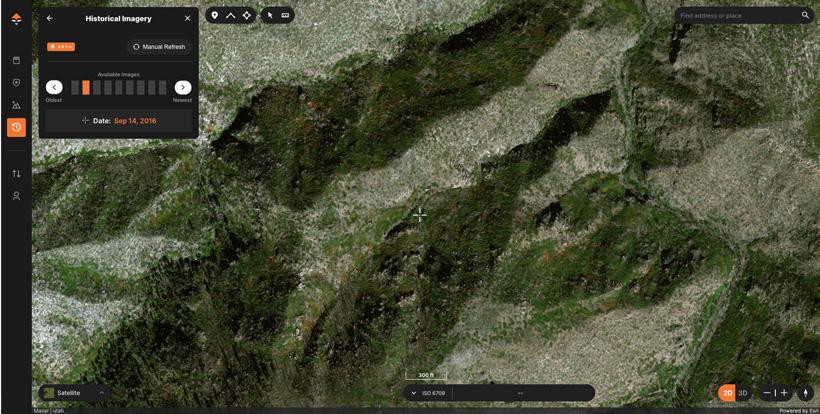
Task: Click the Manual Refresh button
Action: [159, 46]
